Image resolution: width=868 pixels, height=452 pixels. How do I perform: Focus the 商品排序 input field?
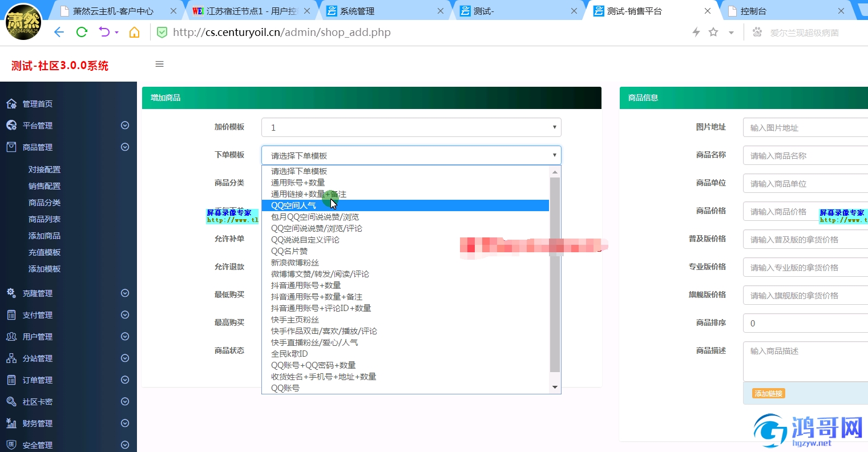805,324
